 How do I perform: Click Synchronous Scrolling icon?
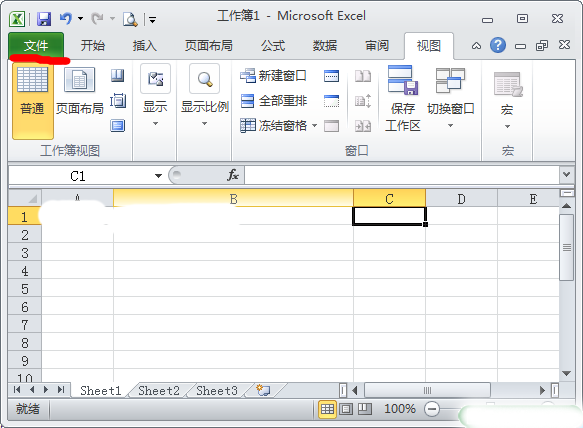(x=363, y=101)
